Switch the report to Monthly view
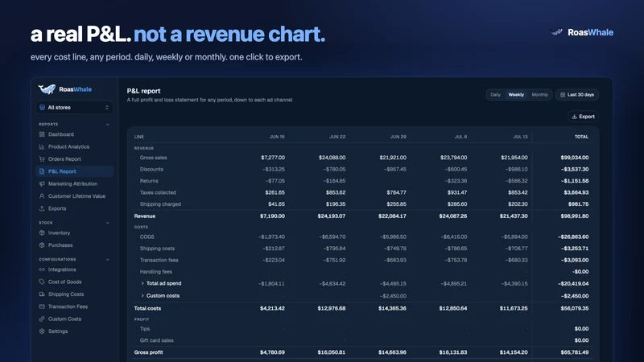 point(539,95)
